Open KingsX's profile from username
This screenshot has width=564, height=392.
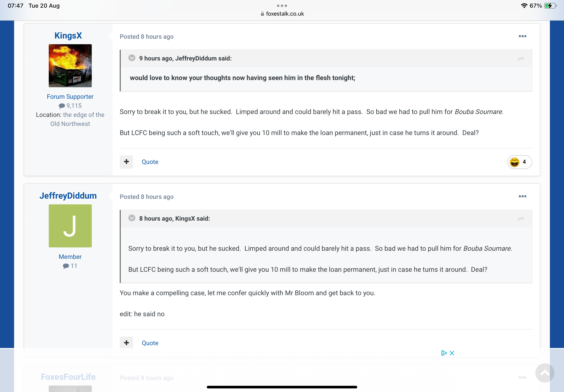68,36
